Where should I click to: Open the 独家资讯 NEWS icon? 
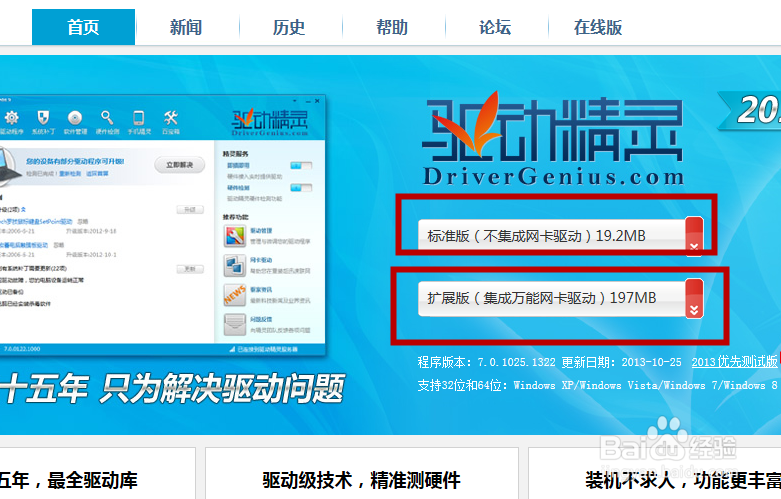[235, 295]
